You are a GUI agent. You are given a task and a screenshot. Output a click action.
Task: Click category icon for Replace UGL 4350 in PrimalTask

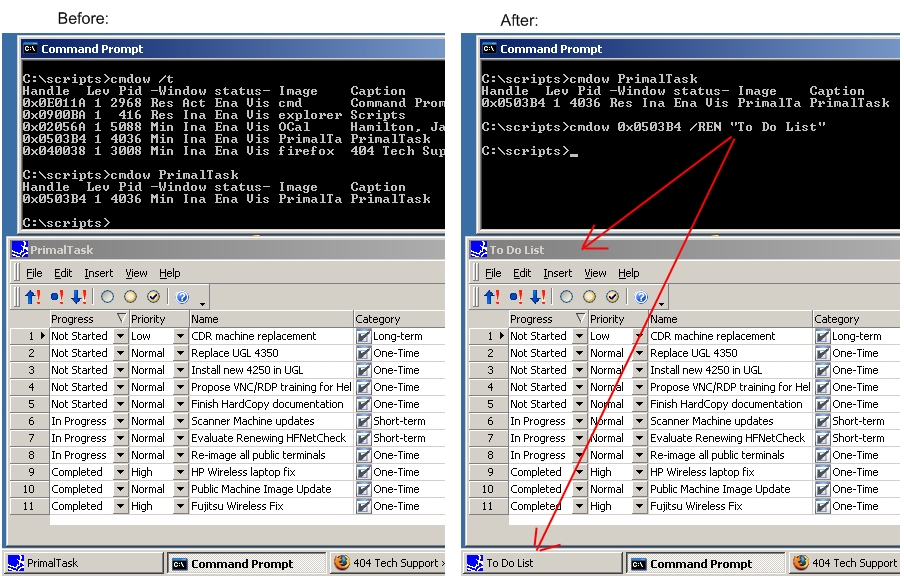click(x=363, y=353)
